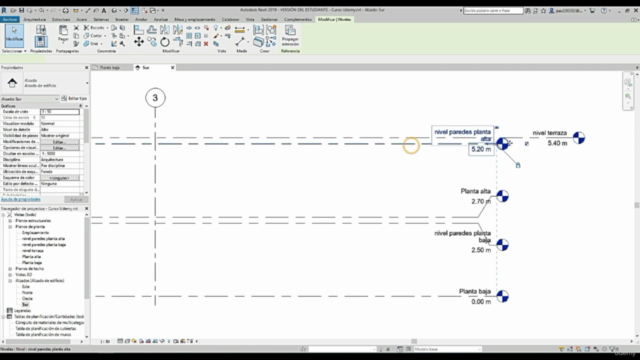Open Ayuda de propiedades link

point(20,200)
